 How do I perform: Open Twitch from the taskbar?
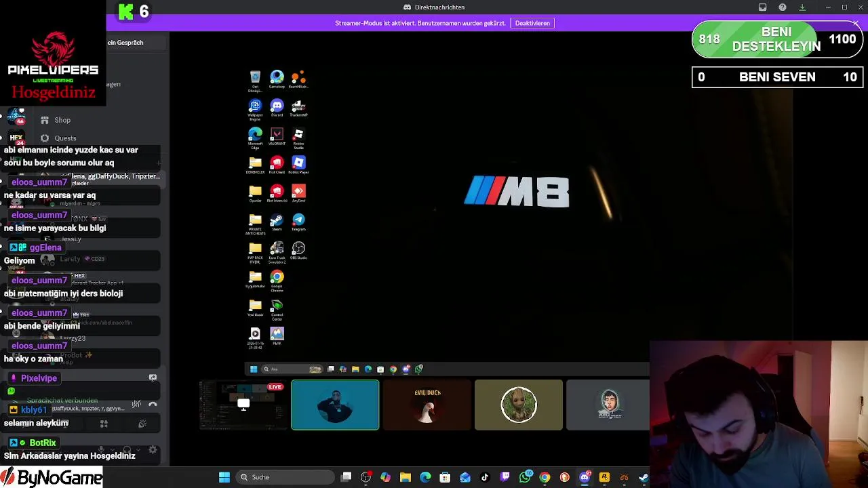(505, 477)
